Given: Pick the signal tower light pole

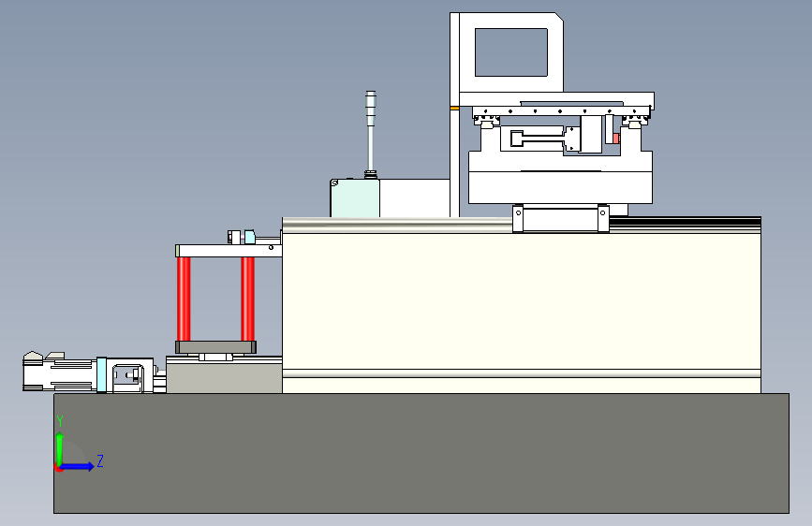Looking at the screenshot, I should (x=370, y=135).
